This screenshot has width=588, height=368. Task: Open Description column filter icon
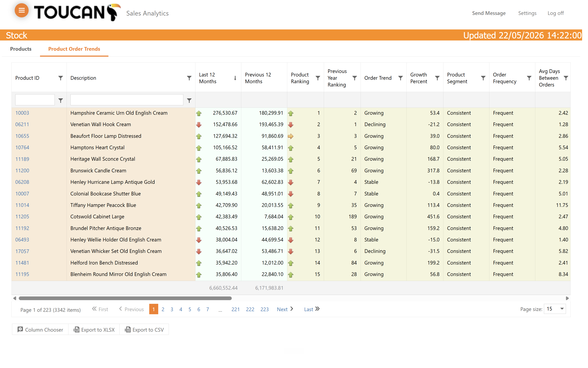[189, 78]
